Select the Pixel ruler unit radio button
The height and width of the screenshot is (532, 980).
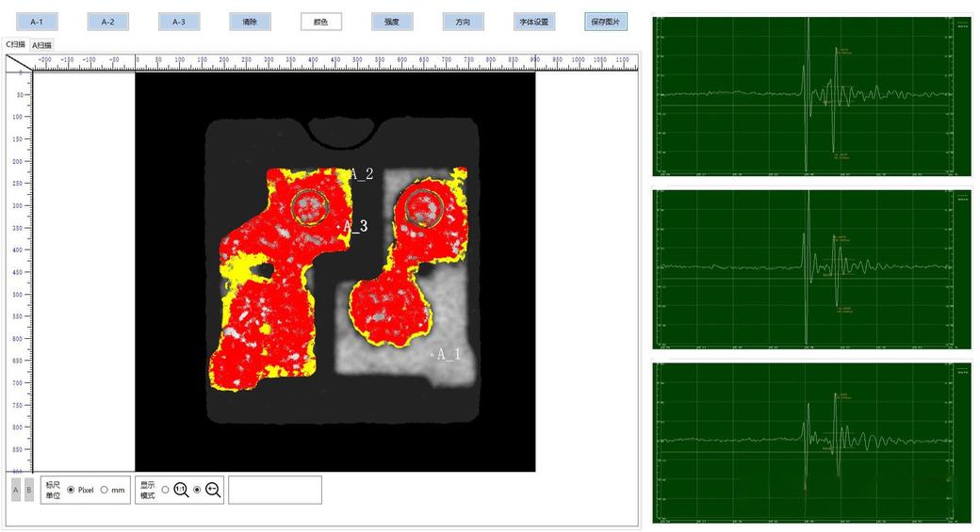pyautogui.click(x=72, y=490)
